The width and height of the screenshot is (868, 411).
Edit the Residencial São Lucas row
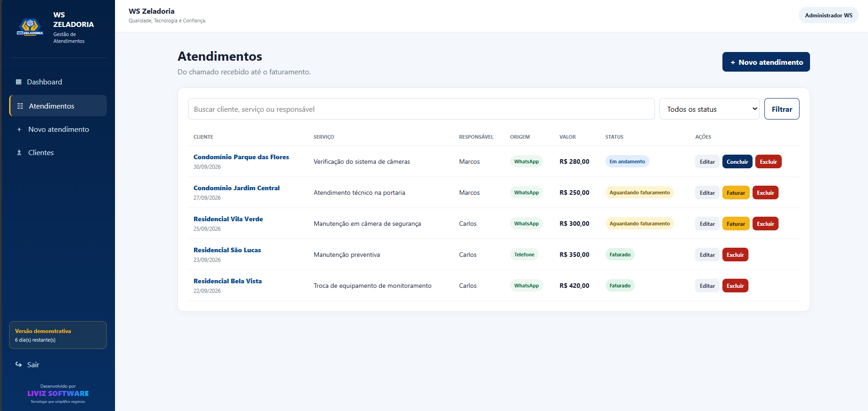click(707, 255)
